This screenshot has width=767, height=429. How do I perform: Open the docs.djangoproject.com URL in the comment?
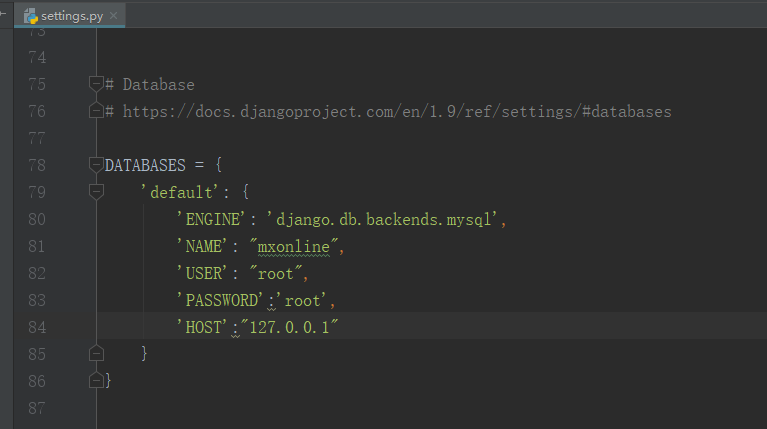397,112
